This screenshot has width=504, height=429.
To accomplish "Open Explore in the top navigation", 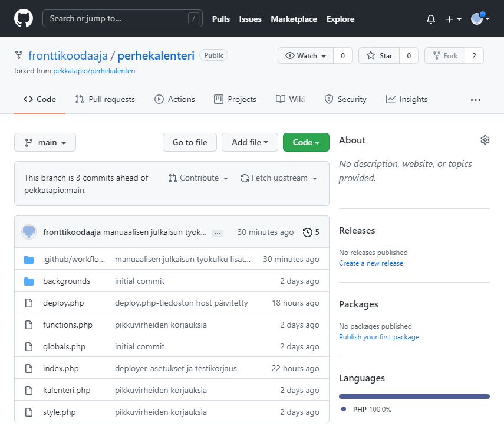I will 340,19.
